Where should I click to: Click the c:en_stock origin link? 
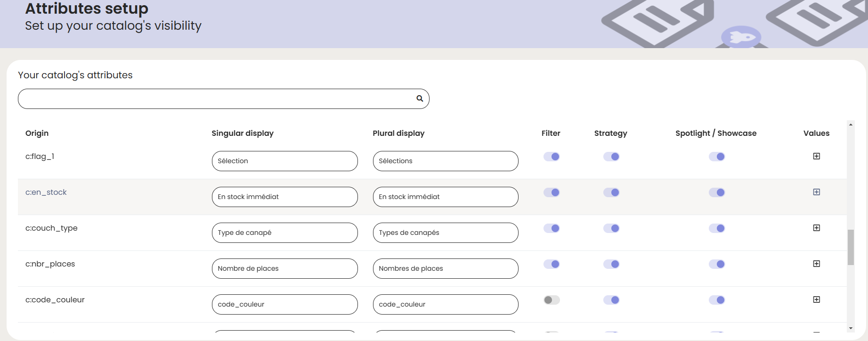click(46, 192)
